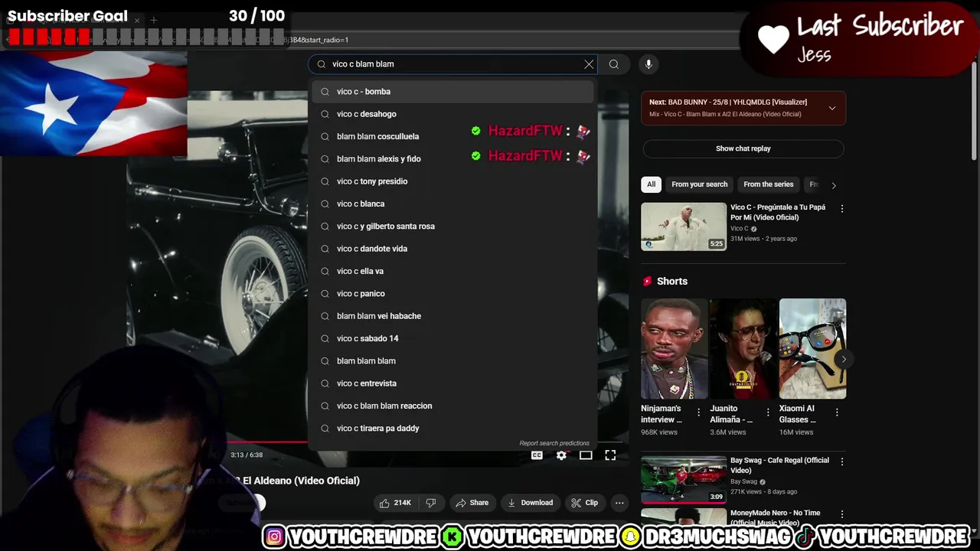Open options for Juanito Alimaña short
980x551 pixels.
pos(768,412)
